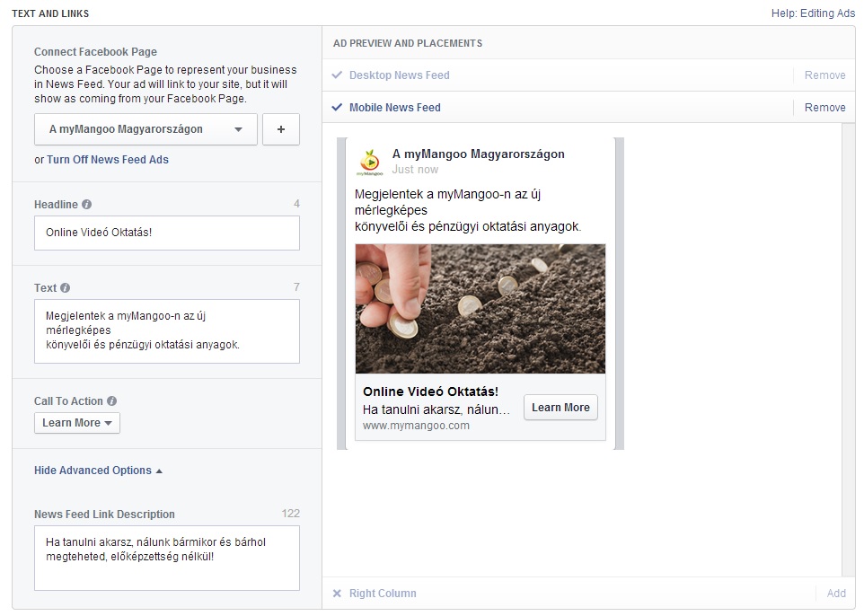
Task: Select the Right Column placement
Action: 383,594
